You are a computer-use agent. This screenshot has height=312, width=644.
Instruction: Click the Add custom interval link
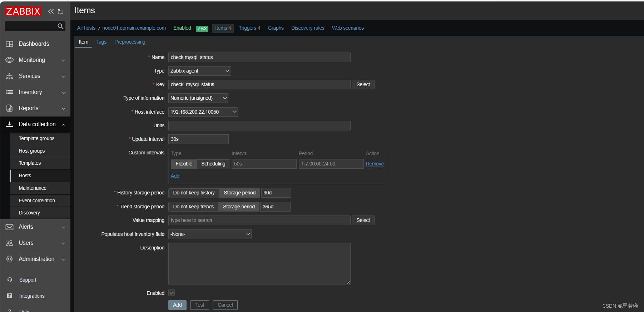point(175,176)
